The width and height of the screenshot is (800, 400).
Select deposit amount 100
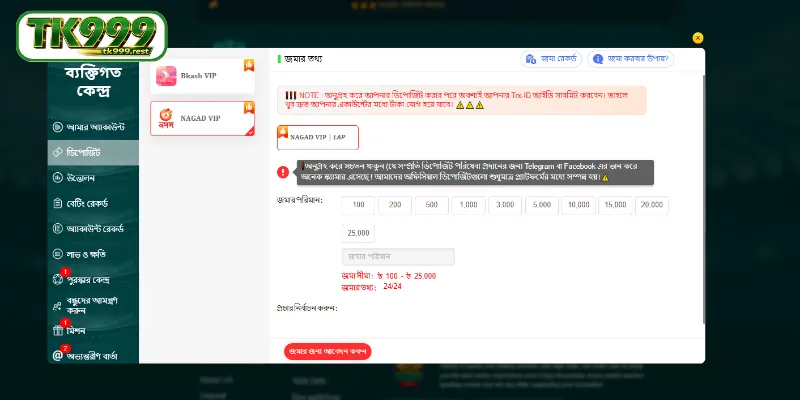click(358, 205)
